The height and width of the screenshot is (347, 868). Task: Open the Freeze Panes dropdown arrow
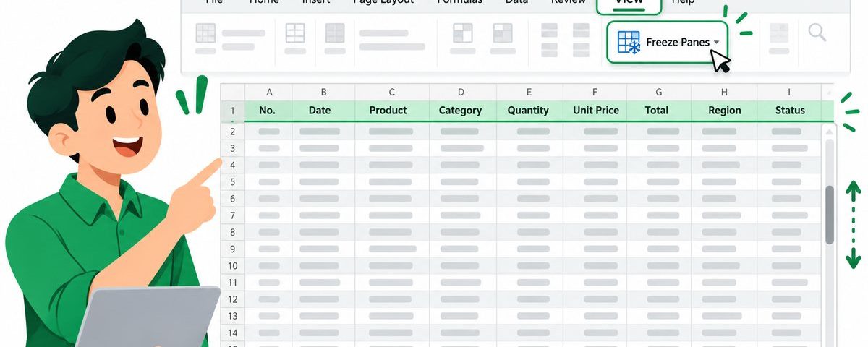716,43
